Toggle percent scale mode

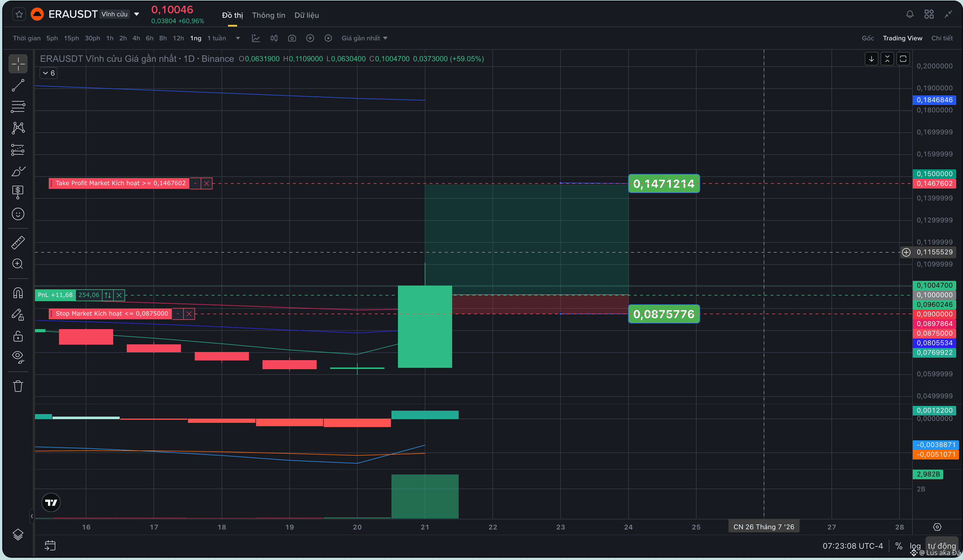click(x=898, y=546)
